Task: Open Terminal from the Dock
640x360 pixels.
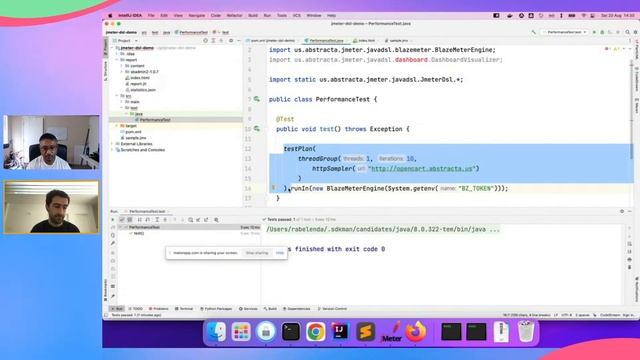Action: 291,331
